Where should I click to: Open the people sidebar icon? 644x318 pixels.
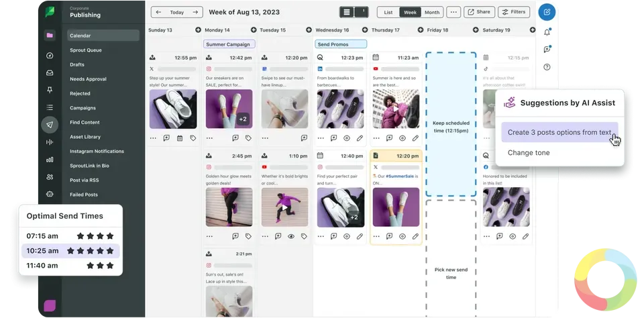[x=50, y=176]
